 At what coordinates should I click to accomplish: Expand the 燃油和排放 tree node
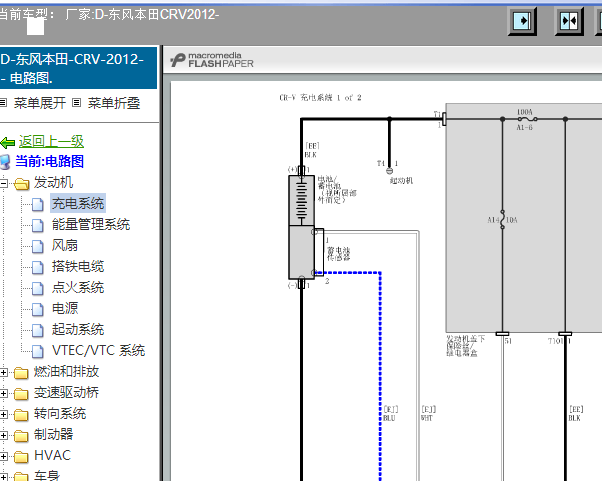click(x=3, y=372)
